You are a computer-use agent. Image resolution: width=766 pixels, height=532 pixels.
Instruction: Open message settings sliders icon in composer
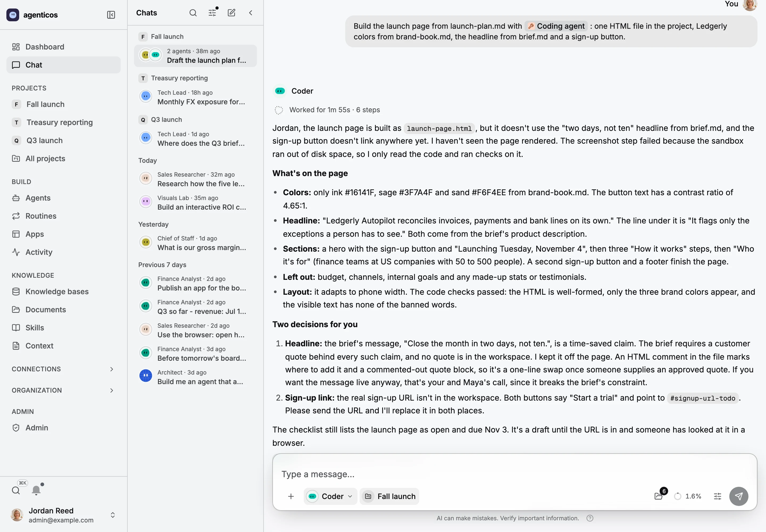(x=718, y=496)
